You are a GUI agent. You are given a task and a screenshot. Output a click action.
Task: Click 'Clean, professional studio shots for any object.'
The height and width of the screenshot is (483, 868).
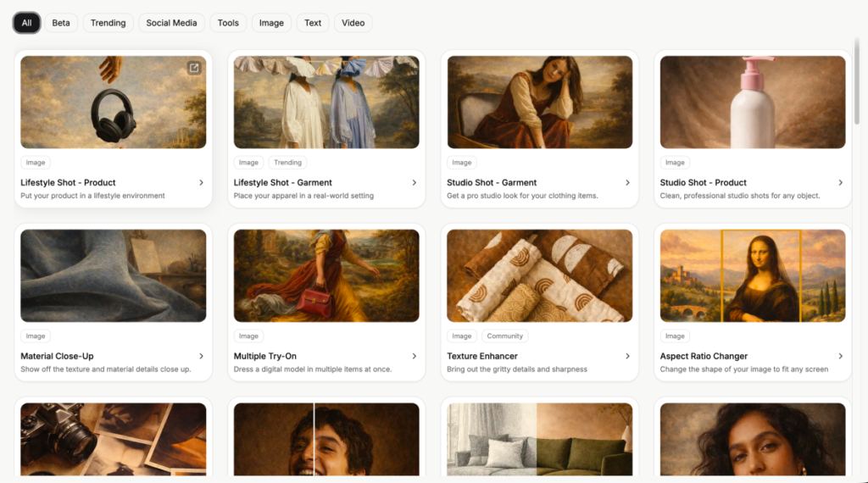739,196
